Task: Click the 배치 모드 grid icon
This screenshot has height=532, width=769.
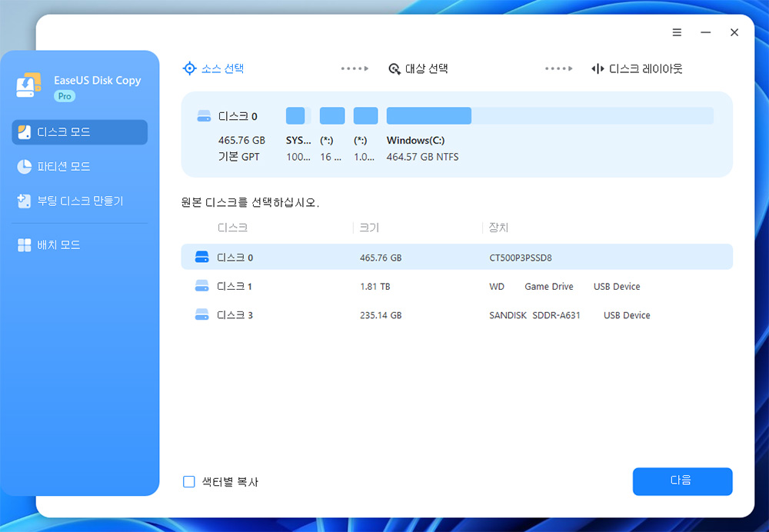Action: coord(24,245)
